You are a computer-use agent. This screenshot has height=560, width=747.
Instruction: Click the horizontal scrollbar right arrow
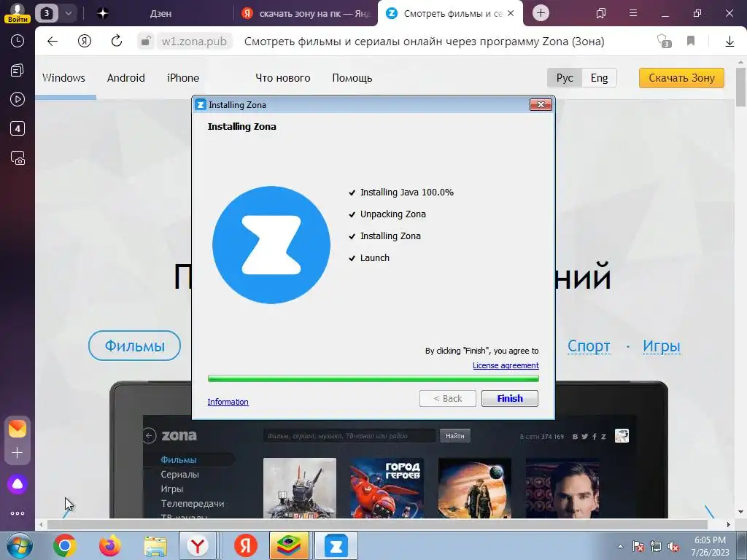click(x=728, y=524)
